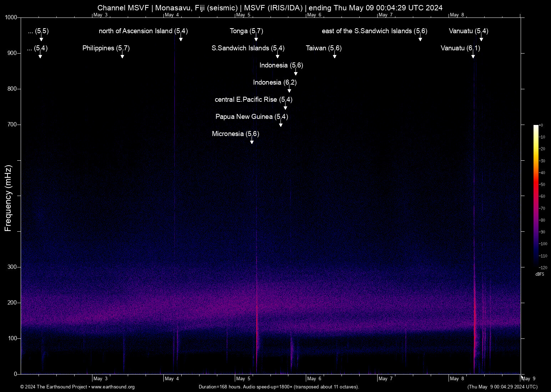551x392 pixels.
Task: Select the Taiwan (5.6) event label
Action: [323, 48]
